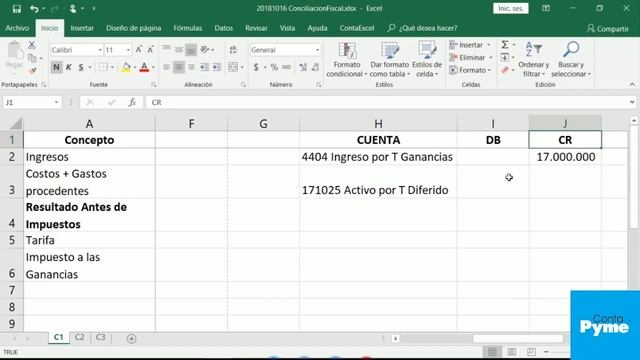Apply the thousands separator style
Screen dimensions: 640x360
tap(287, 67)
